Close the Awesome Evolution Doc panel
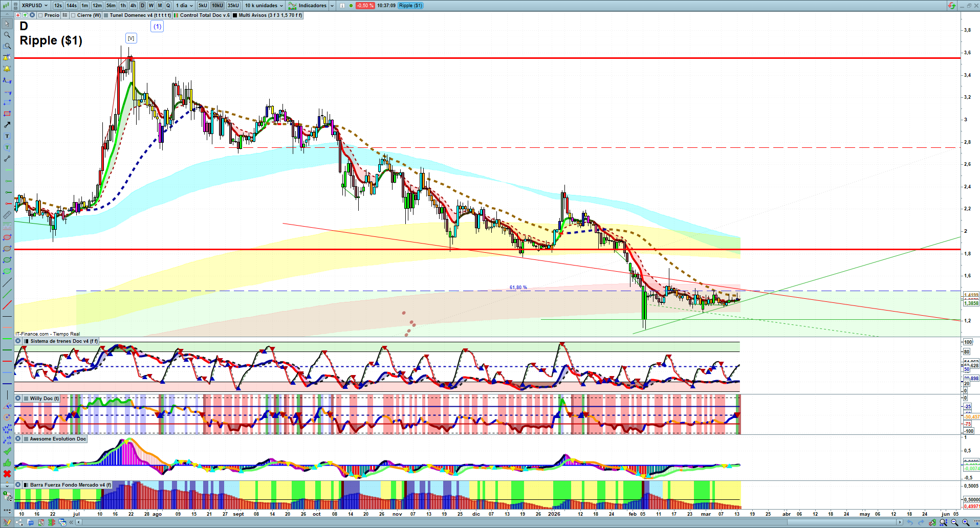Screen dimensions: 980x528 tap(18, 439)
